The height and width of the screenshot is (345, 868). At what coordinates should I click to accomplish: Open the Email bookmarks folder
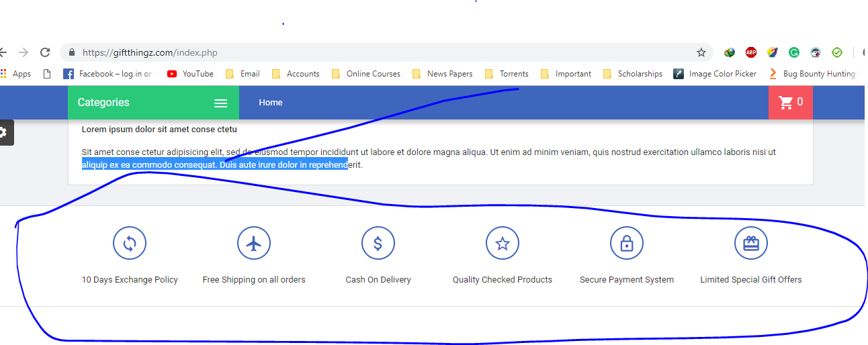243,74
